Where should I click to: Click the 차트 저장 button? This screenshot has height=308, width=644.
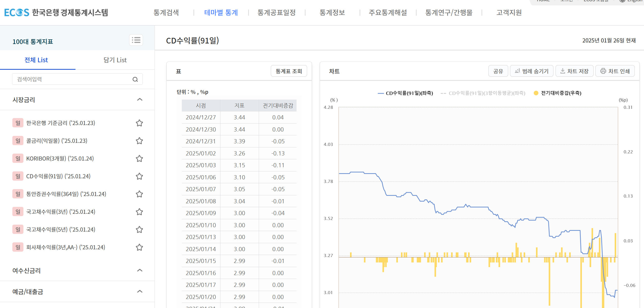[575, 71]
